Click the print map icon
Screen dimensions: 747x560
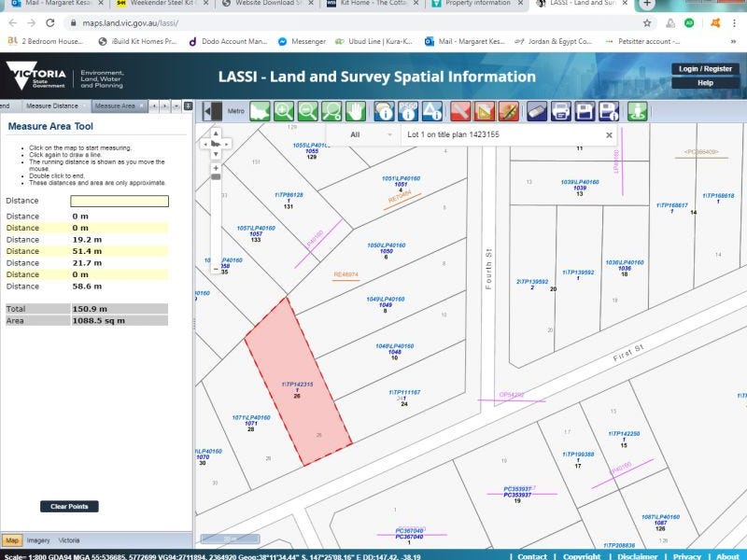561,111
